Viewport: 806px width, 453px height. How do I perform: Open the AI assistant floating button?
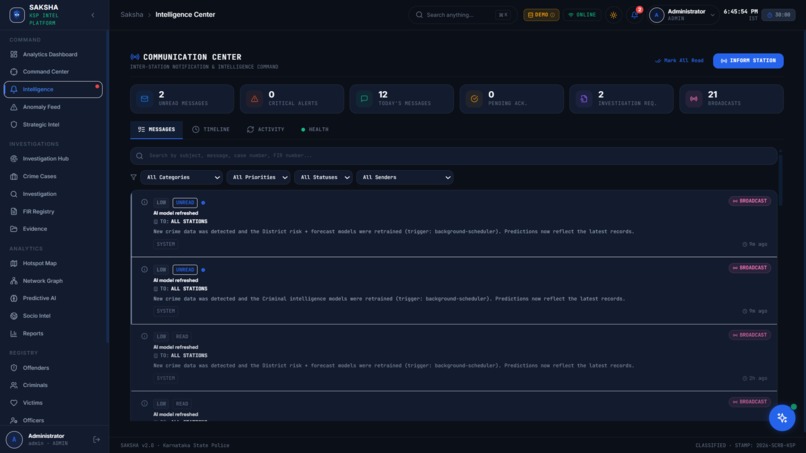coord(782,418)
